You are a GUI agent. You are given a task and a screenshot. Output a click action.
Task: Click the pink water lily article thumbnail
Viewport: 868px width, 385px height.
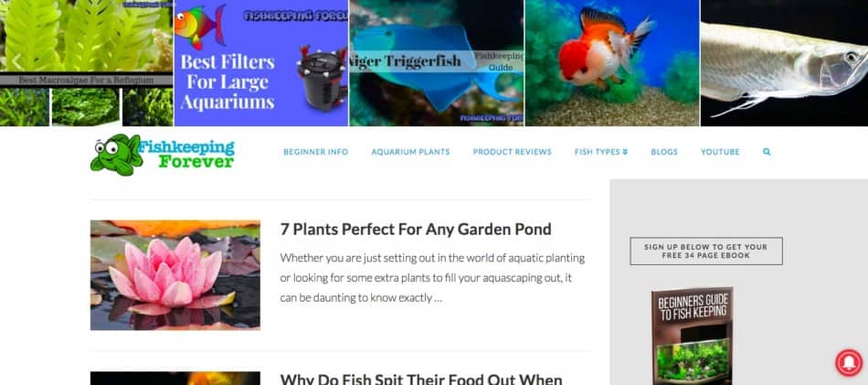coord(175,275)
